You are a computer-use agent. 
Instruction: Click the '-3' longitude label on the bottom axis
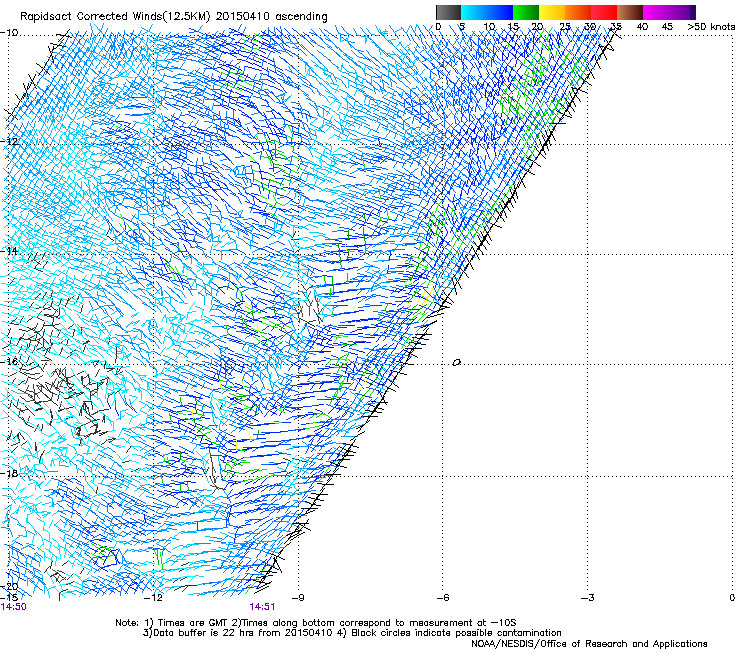588,598
